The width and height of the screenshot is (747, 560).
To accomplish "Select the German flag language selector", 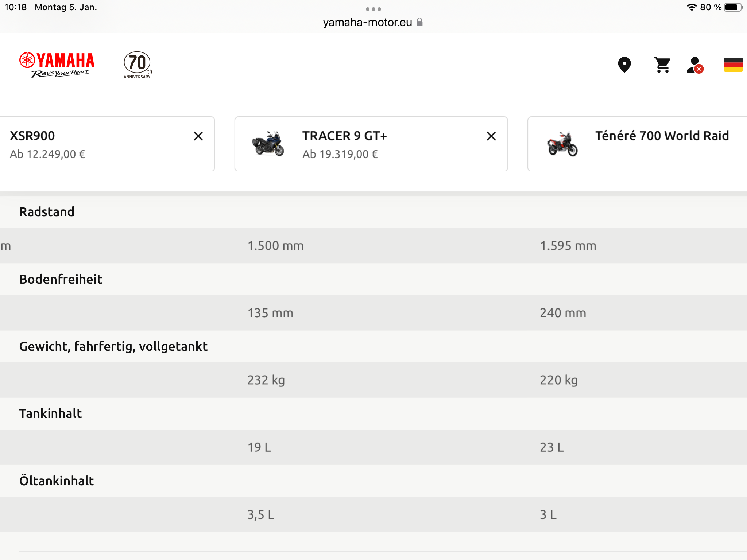I will (x=733, y=65).
